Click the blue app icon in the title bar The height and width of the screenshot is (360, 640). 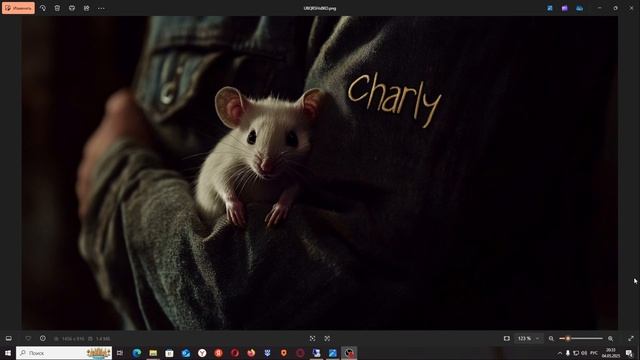550,8
